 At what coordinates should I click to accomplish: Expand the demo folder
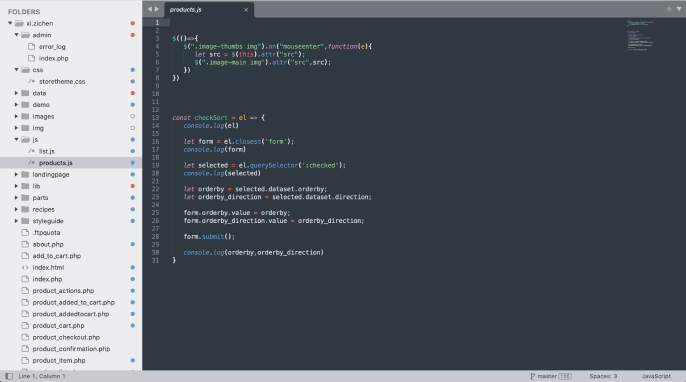coord(17,105)
